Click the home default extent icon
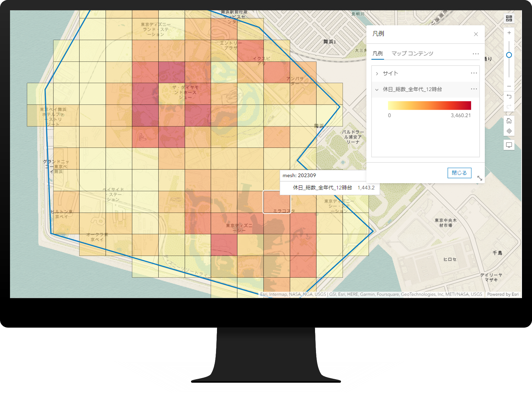 pyautogui.click(x=509, y=121)
